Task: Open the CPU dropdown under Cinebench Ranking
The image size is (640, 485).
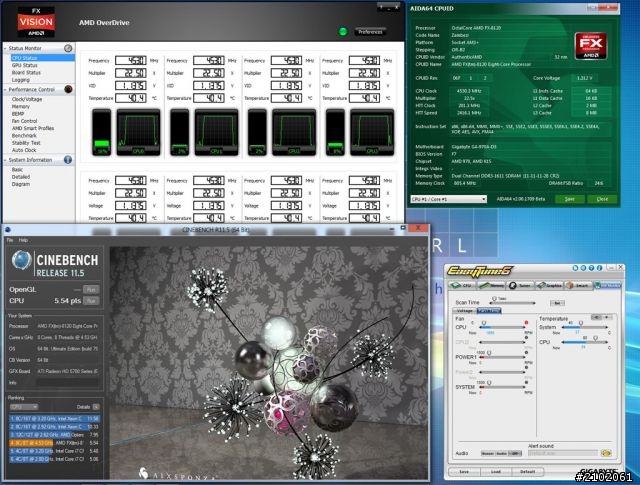Action: [24, 407]
